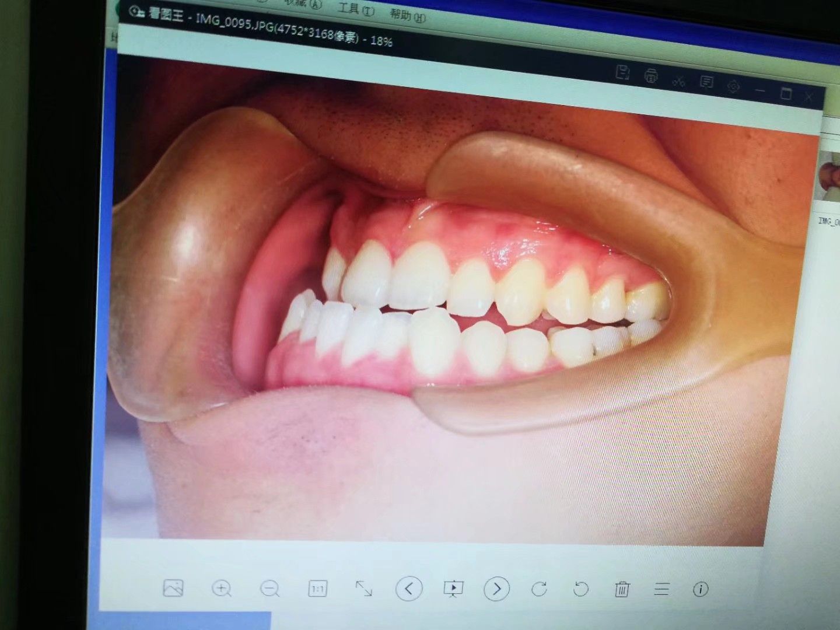Open the 收藏(A) menu in the background window
Screen dimensions: 840x630
coord(304,3)
